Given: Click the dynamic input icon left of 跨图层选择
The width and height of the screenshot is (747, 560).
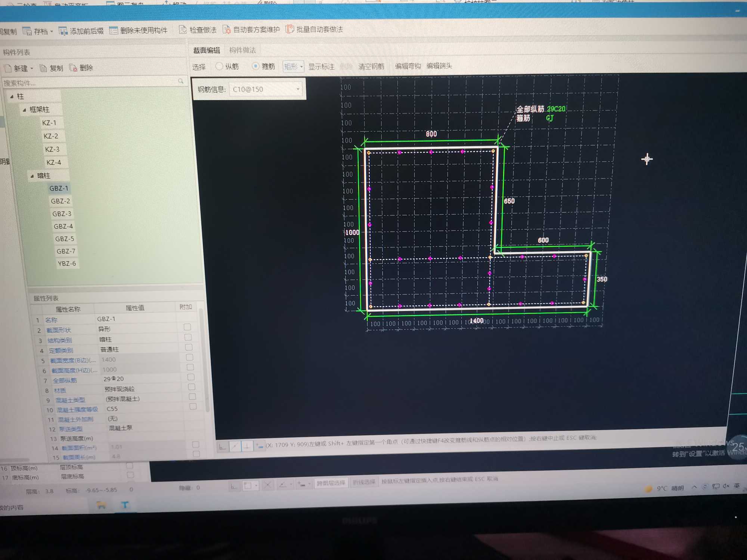Looking at the screenshot, I should (302, 485).
